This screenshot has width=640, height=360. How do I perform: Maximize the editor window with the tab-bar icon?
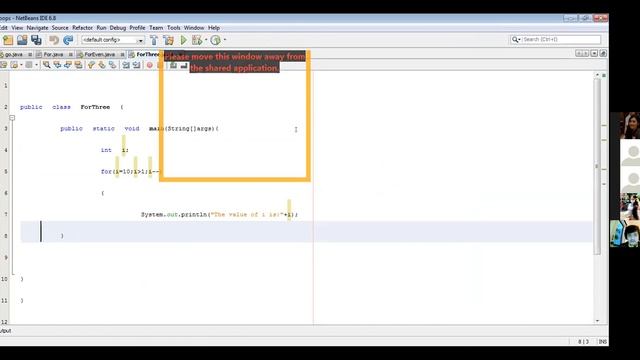pyautogui.click(x=603, y=53)
